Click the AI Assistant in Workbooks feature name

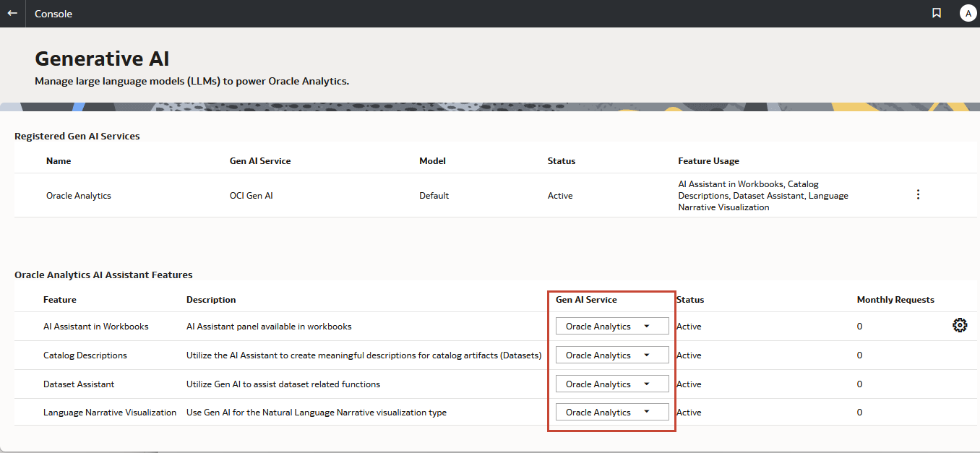(95, 327)
